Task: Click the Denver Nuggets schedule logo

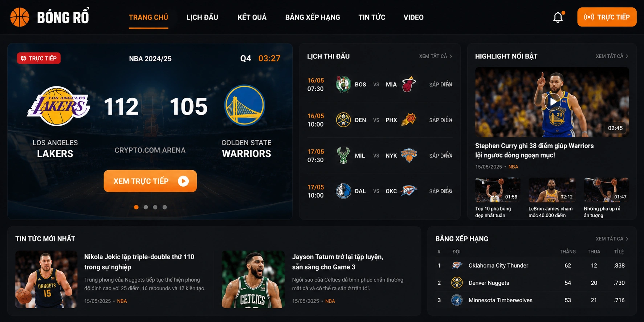Action: (343, 120)
